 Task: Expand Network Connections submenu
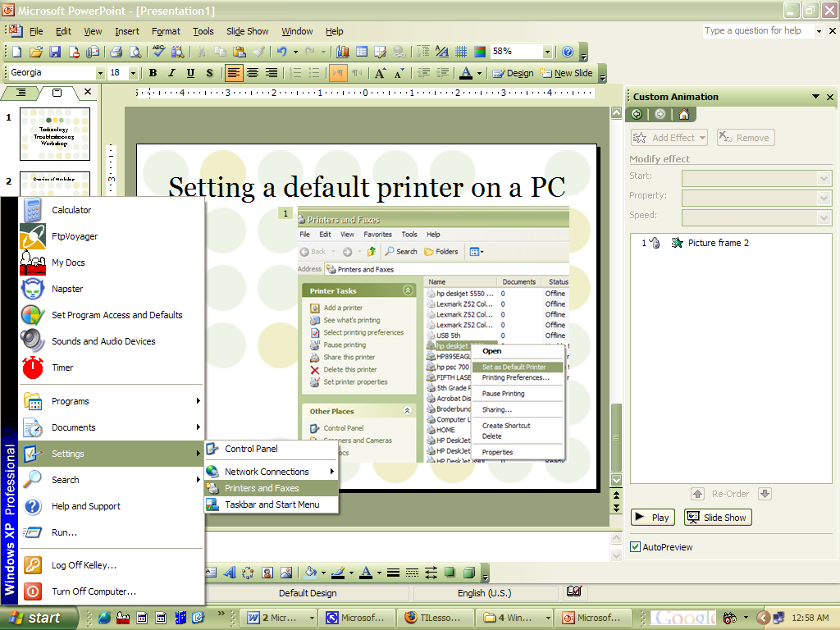tap(272, 472)
